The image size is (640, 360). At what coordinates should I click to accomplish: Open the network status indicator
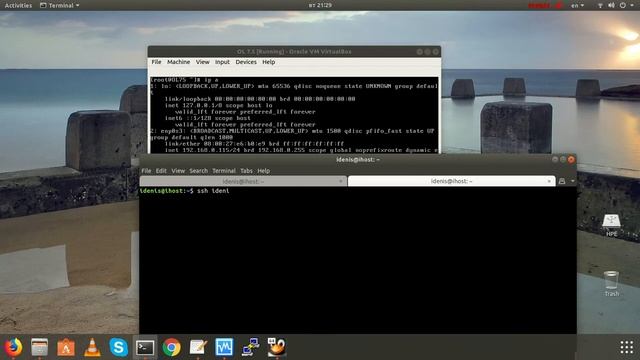600,5
